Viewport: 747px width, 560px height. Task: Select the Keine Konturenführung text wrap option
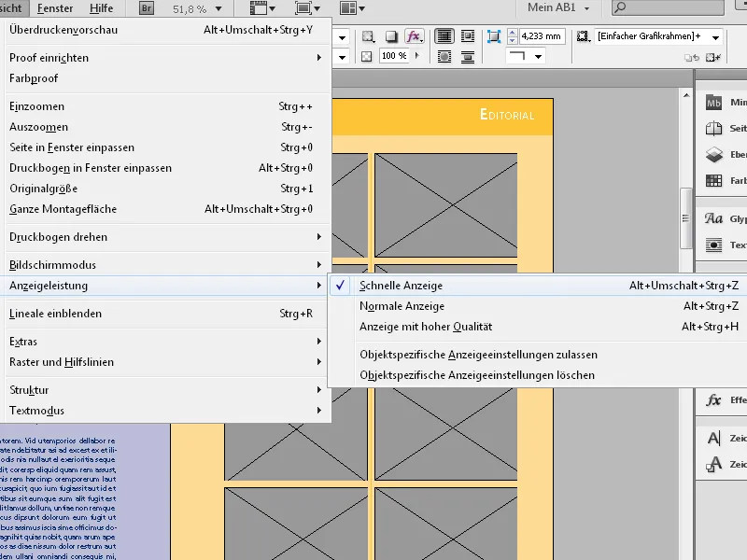(445, 35)
